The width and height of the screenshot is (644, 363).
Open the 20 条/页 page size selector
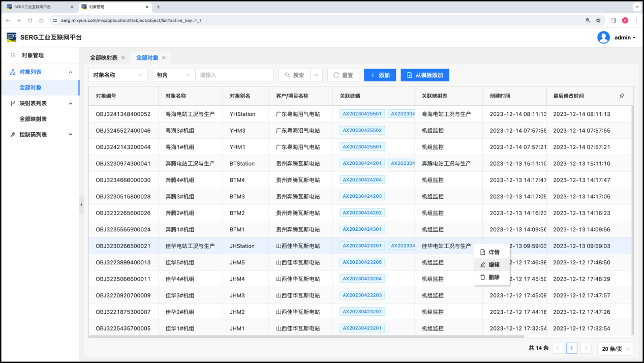(615, 349)
